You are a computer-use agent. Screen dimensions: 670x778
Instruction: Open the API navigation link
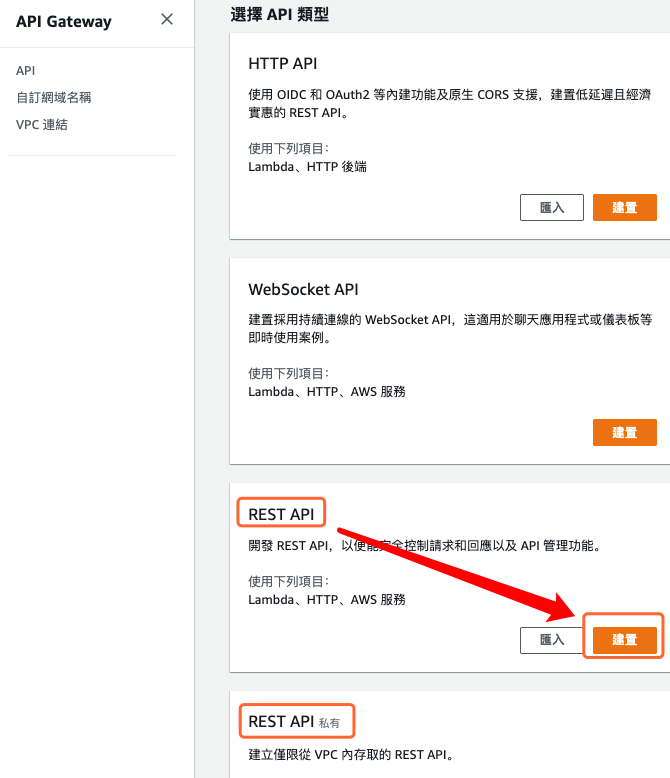[25, 70]
